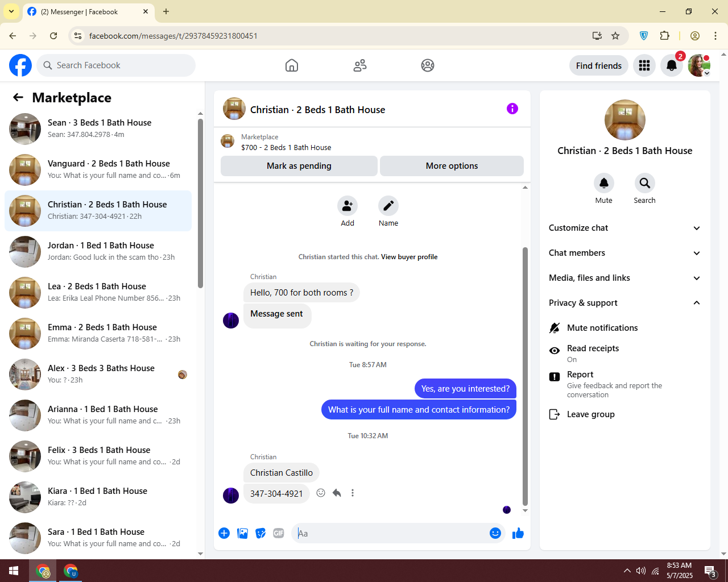React to the phone number message

point(321,493)
